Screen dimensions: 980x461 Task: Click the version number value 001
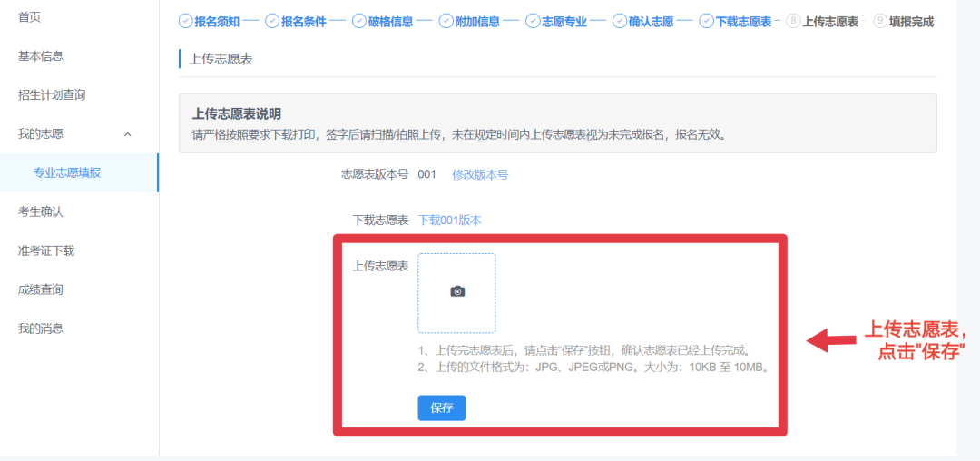(x=426, y=175)
